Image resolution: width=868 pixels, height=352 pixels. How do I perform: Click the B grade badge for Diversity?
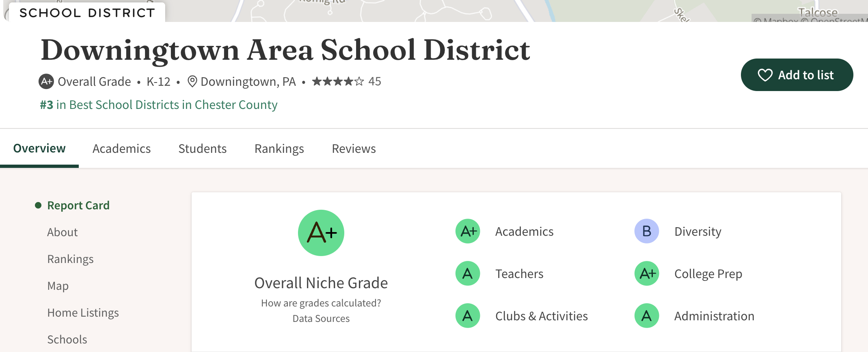[x=646, y=231]
